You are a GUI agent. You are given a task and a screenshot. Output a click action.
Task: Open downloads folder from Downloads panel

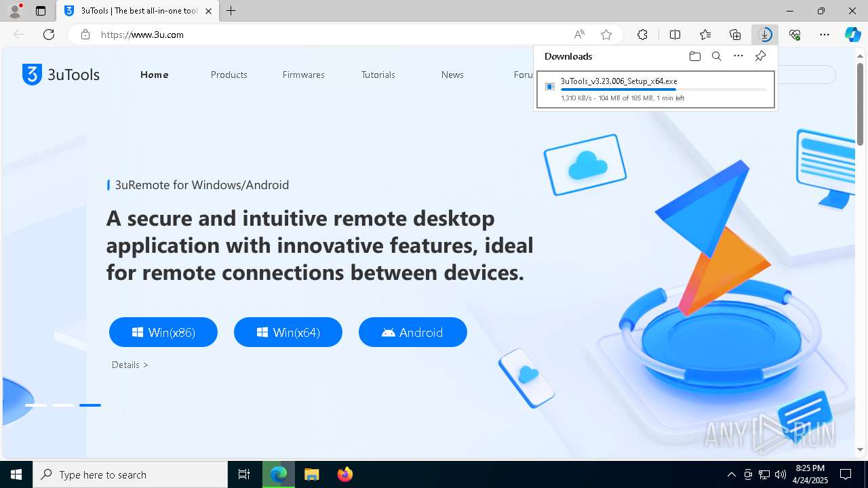(694, 56)
